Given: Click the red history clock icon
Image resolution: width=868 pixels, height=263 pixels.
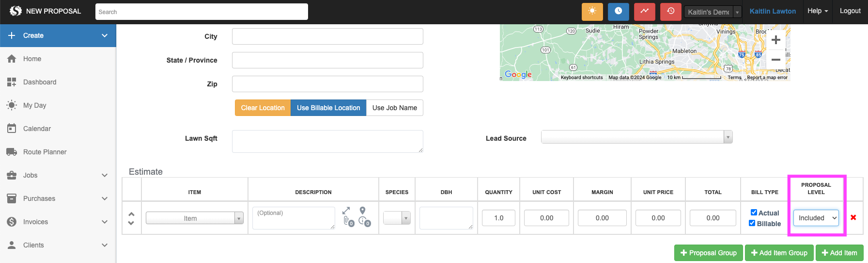Looking at the screenshot, I should (670, 12).
